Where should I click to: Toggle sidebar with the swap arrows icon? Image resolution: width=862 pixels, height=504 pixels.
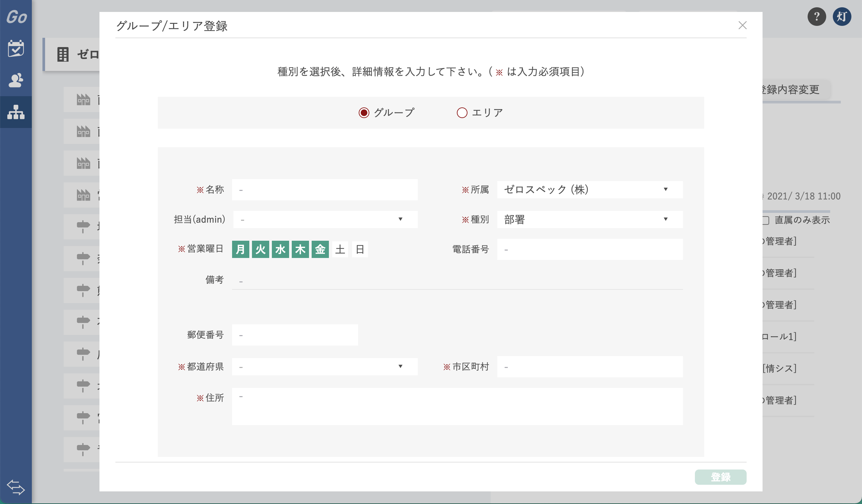(x=16, y=487)
